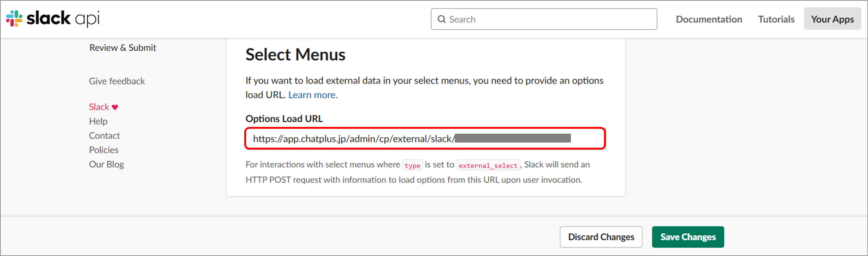Open Our Blog link
The width and height of the screenshot is (868, 256).
click(106, 164)
